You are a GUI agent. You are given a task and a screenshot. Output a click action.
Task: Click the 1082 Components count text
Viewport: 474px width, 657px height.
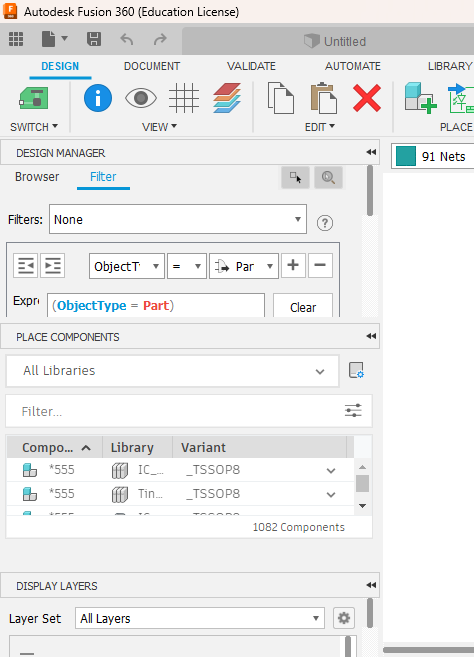click(x=298, y=527)
